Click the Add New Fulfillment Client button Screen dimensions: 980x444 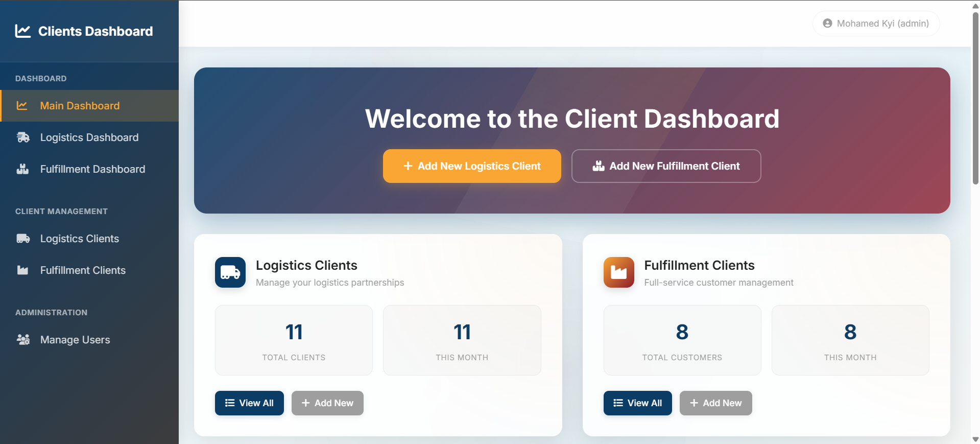click(666, 166)
